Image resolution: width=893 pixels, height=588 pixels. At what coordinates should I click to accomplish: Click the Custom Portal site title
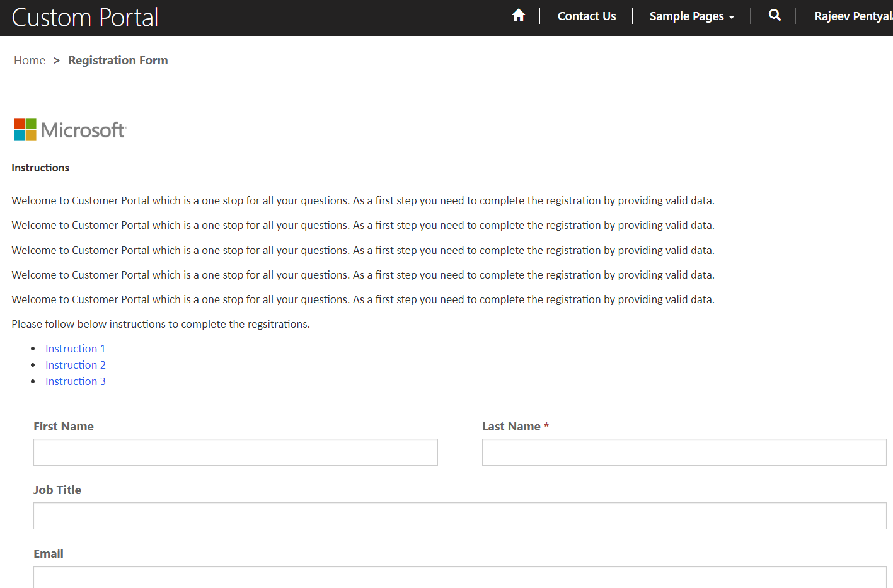84,17
